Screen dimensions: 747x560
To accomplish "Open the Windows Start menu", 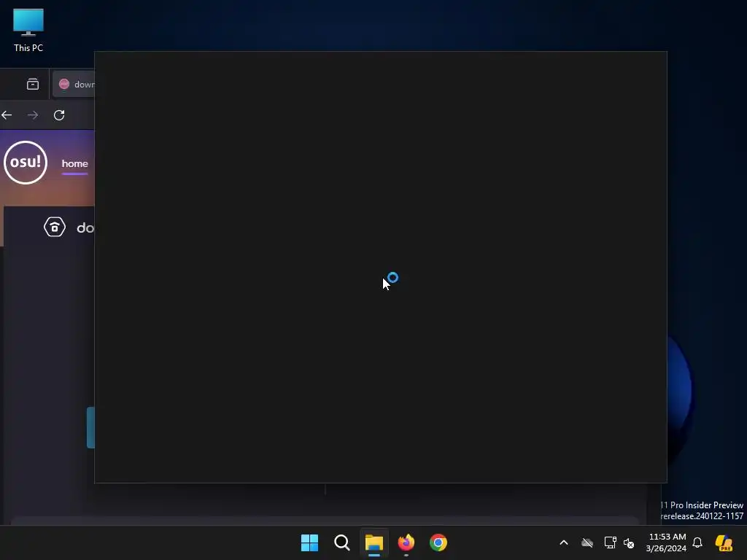I will tap(309, 542).
